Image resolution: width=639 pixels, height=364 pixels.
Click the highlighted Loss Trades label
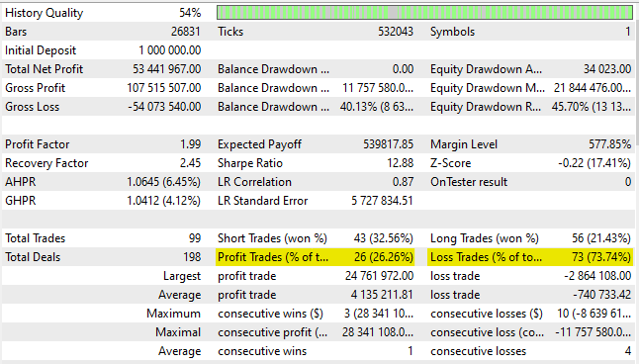coord(487,256)
